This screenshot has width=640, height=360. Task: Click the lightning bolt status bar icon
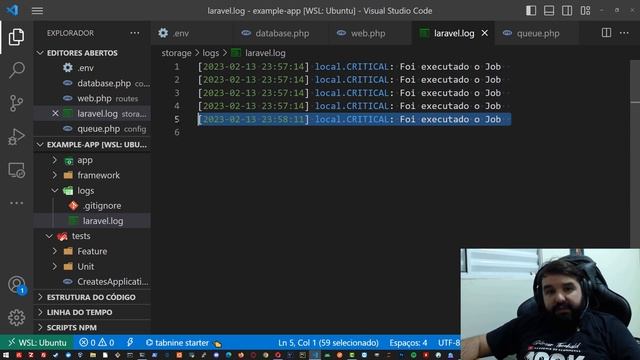[x=130, y=342]
